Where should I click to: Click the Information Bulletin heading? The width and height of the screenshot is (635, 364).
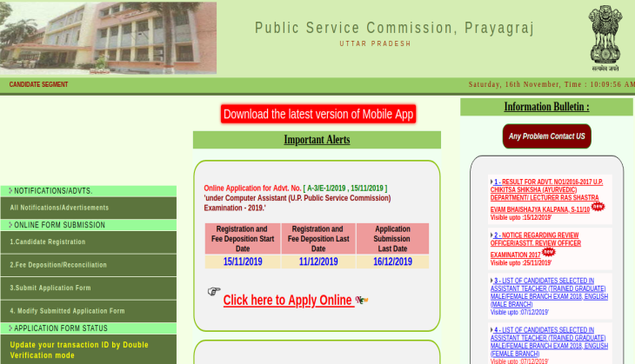click(x=546, y=107)
